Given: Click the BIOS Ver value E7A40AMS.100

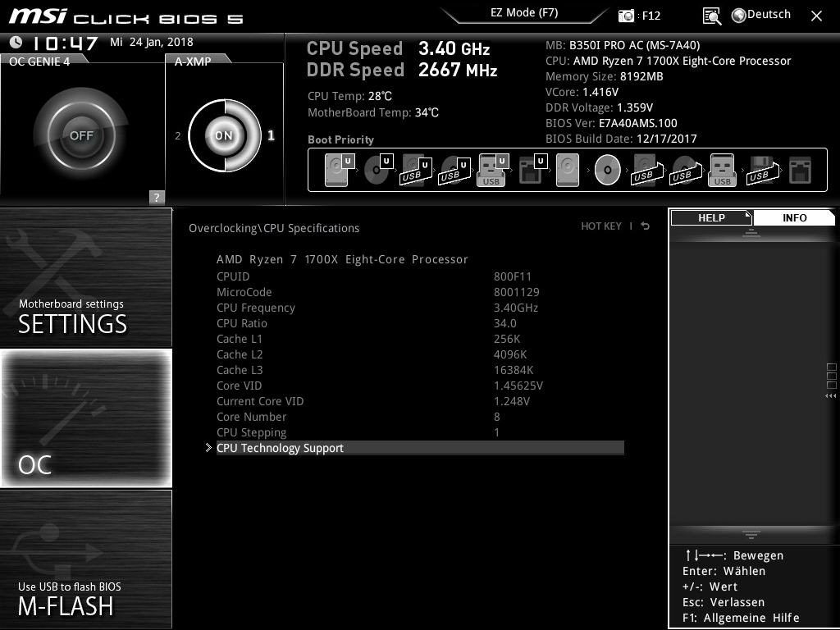Looking at the screenshot, I should (x=637, y=123).
